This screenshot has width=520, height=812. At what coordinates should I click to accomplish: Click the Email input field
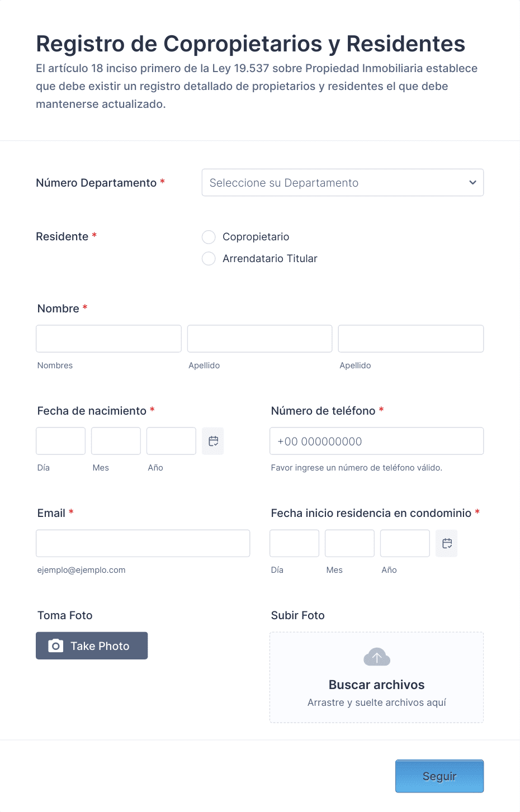pos(143,543)
